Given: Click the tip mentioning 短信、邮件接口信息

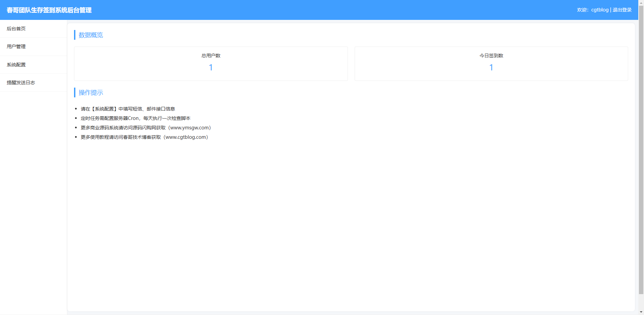Looking at the screenshot, I should pos(128,109).
